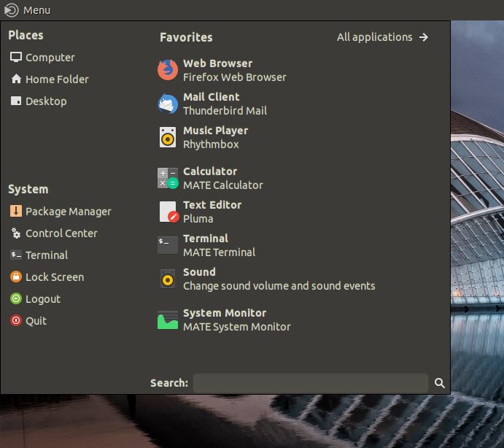Select Quit to shut down
Image resolution: width=504 pixels, height=448 pixels.
(28, 320)
